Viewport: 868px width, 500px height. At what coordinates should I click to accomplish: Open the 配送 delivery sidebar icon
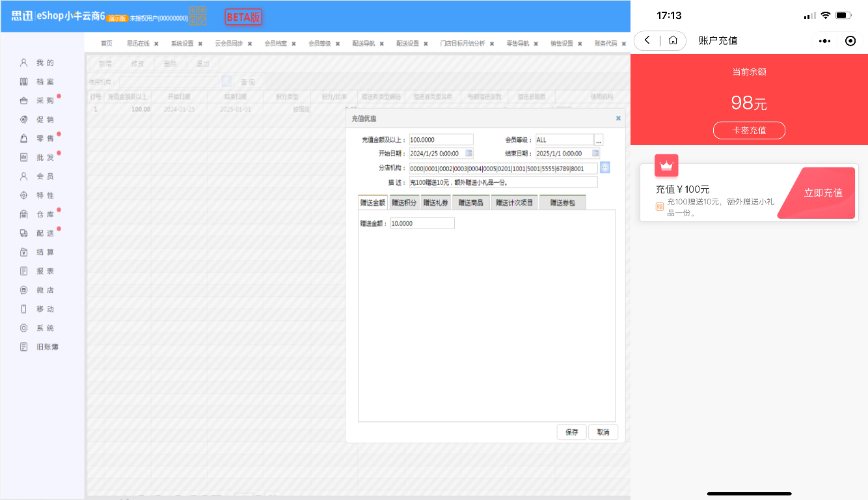(24, 233)
